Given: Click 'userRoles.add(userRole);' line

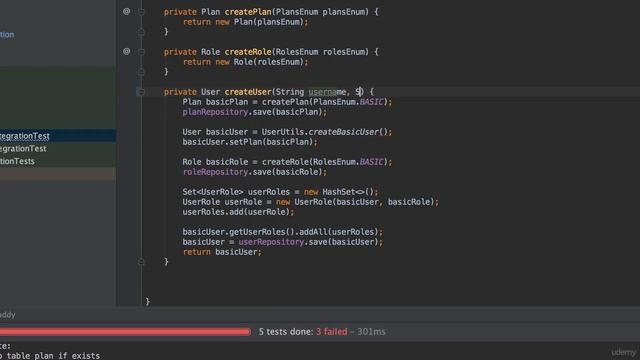Looking at the screenshot, I should [x=238, y=212].
